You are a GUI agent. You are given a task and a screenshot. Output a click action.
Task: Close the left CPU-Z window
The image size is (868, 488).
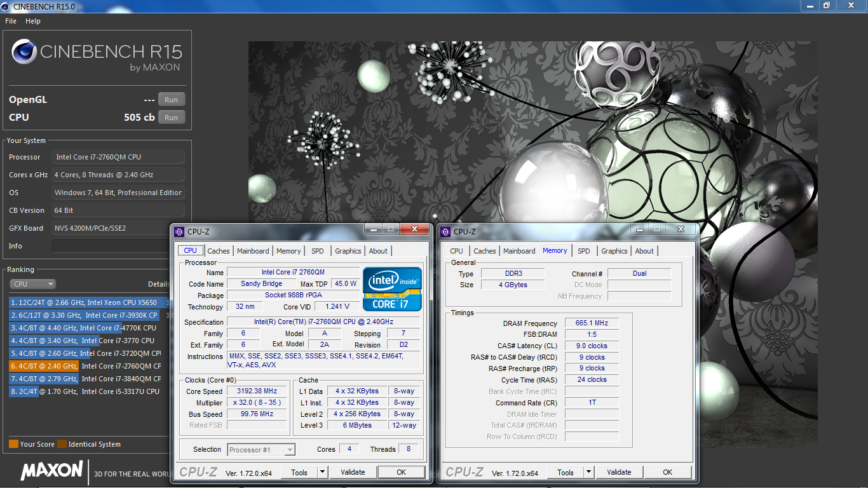(x=415, y=229)
